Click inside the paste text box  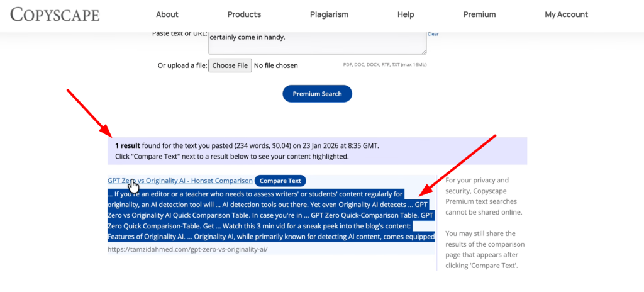click(x=317, y=43)
